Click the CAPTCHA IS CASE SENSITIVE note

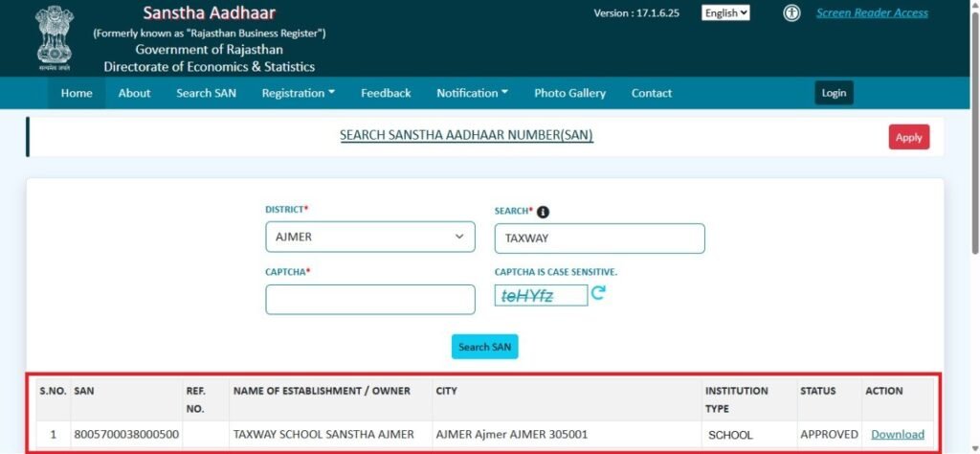(x=556, y=273)
